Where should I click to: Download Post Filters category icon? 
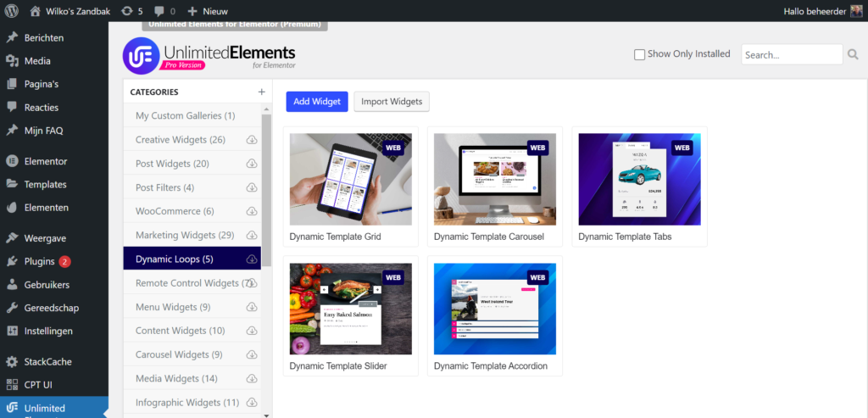coord(252,187)
